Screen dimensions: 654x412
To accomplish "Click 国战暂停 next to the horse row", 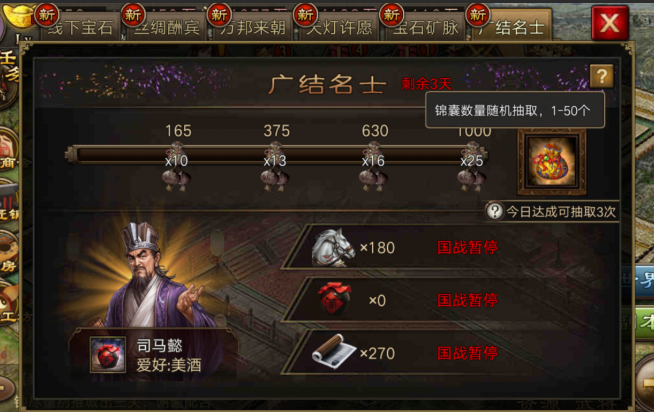I will pos(467,247).
